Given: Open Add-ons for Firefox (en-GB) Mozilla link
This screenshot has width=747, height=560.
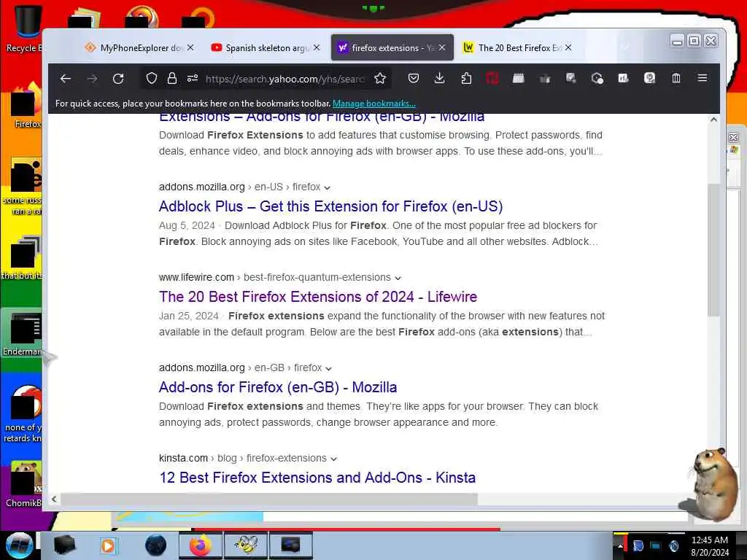Looking at the screenshot, I should tap(278, 387).
